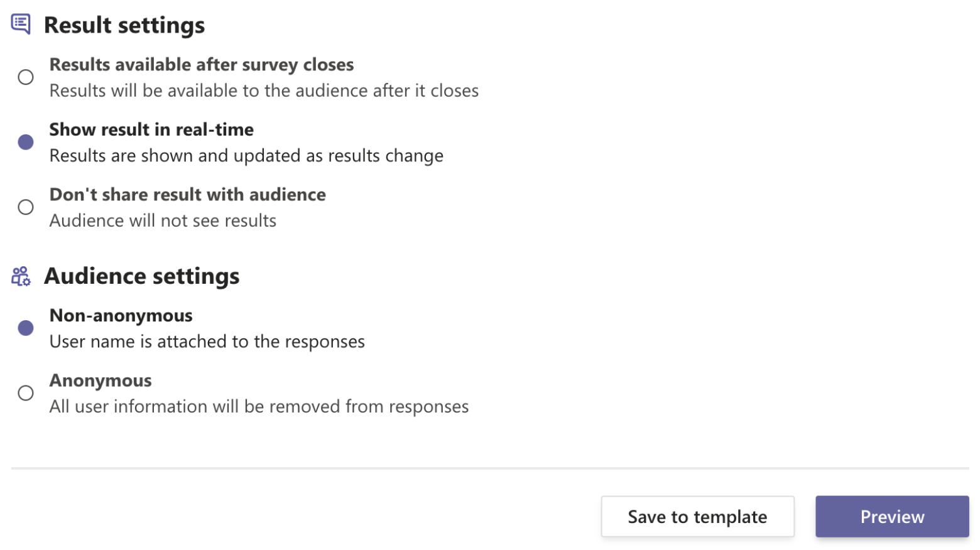Select the radio circle for Results available after survey closes
Screen dimensions: 980x550
(26, 77)
